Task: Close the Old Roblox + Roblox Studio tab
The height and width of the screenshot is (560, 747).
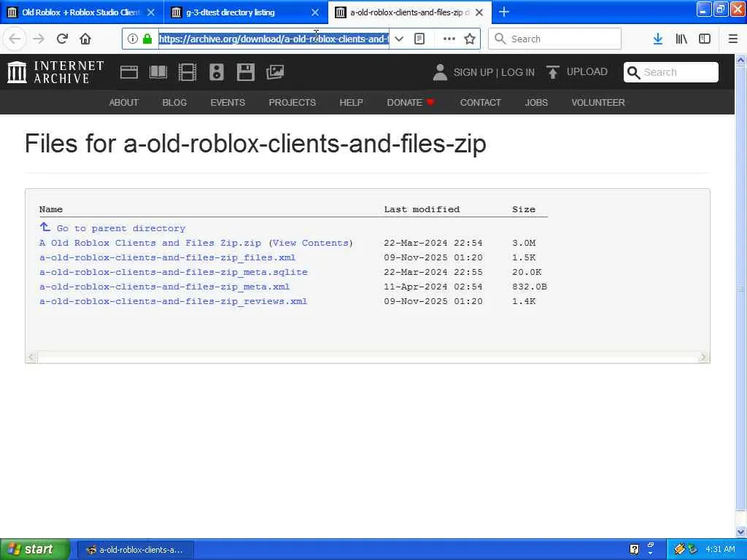Action: (x=150, y=12)
